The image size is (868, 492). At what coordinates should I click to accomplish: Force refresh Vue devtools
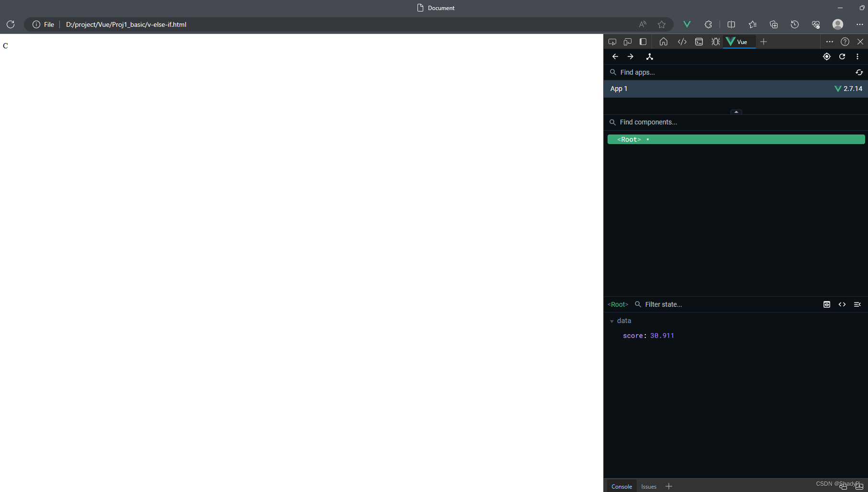tap(842, 56)
